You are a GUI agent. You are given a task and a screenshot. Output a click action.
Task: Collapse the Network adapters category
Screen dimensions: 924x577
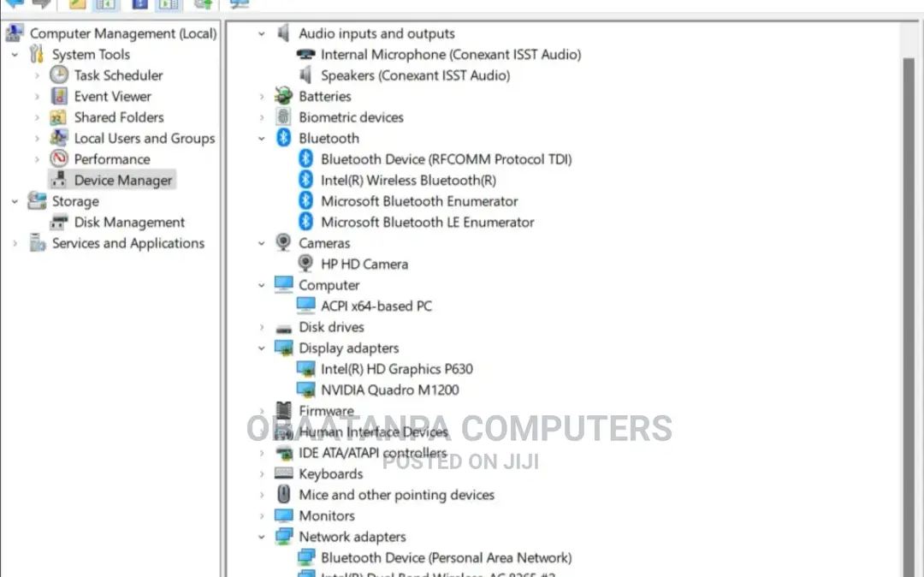pyautogui.click(x=262, y=537)
